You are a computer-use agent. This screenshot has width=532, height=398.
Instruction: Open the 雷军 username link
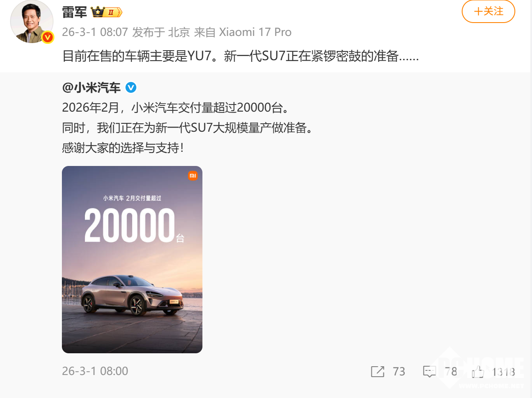74,12
